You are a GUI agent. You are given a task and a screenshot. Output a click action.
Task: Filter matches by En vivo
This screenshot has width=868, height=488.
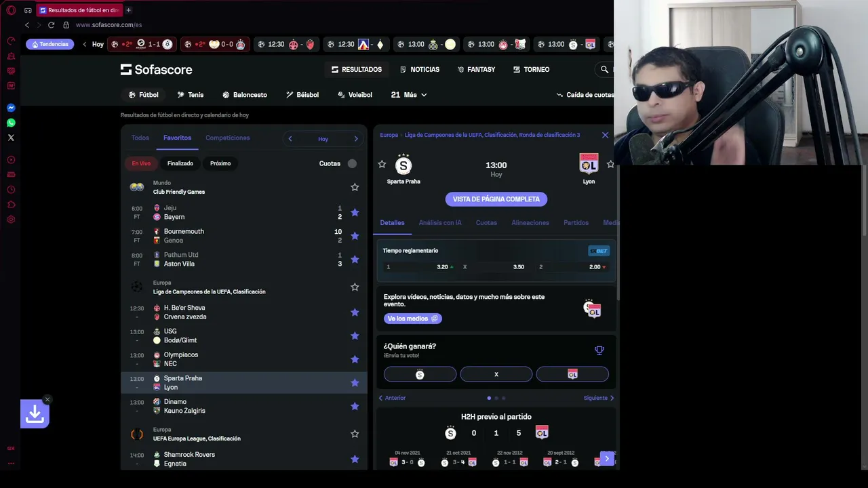[141, 163]
